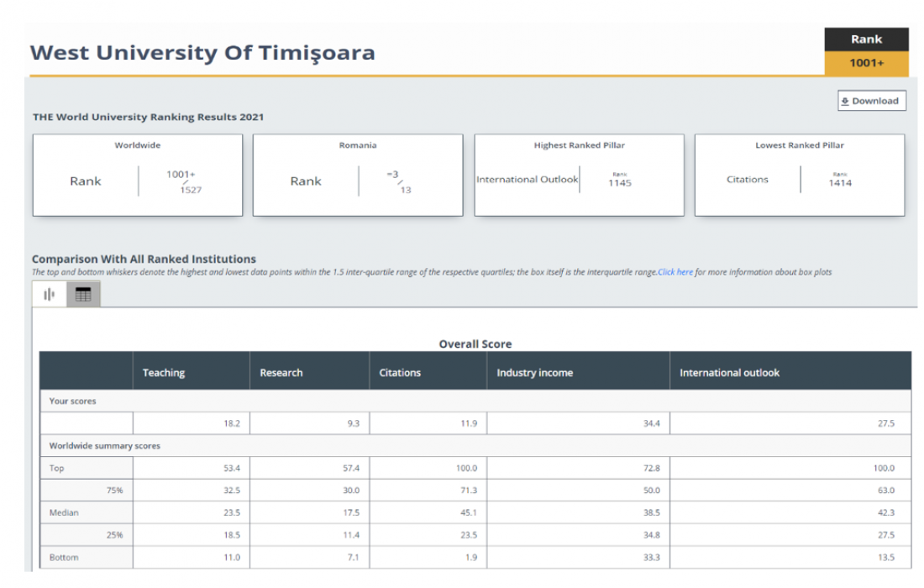Click the 75% row label

click(x=114, y=491)
